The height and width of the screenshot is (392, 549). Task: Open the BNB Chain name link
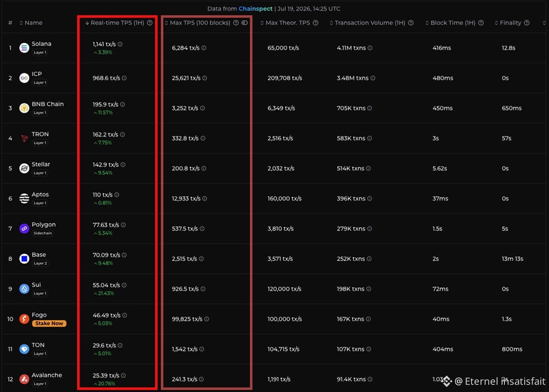point(48,104)
